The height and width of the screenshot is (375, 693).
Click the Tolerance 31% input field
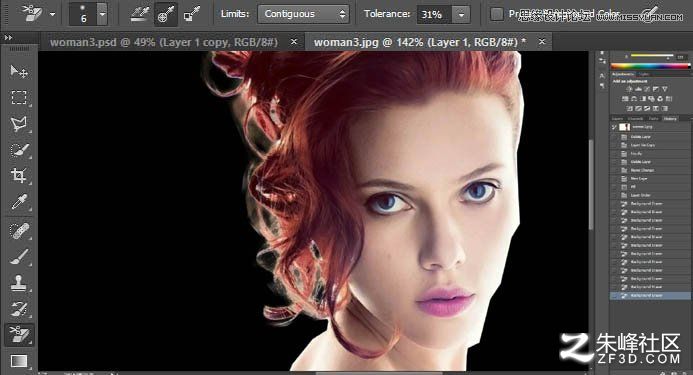[x=434, y=15]
